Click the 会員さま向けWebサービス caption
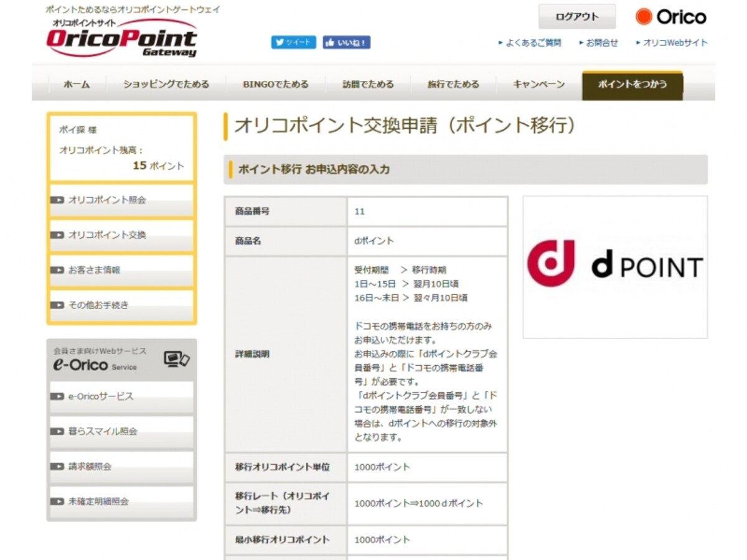 coord(100,351)
